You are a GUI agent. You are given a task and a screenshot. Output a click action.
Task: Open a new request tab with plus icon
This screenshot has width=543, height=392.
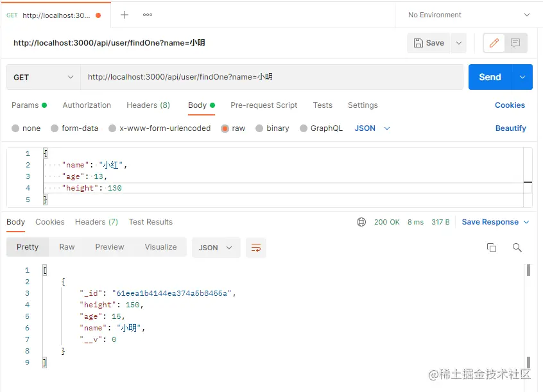coord(125,15)
